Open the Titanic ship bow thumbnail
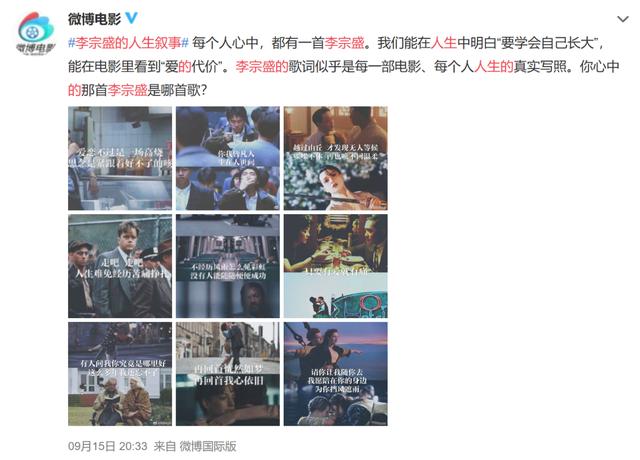The height and width of the screenshot is (460, 640). pyautogui.click(x=336, y=374)
